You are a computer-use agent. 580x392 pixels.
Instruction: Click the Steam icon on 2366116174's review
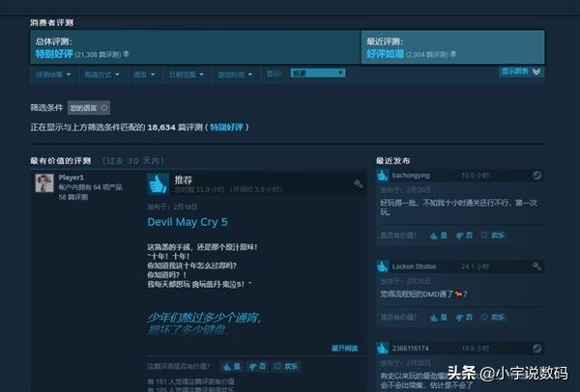pyautogui.click(x=536, y=349)
